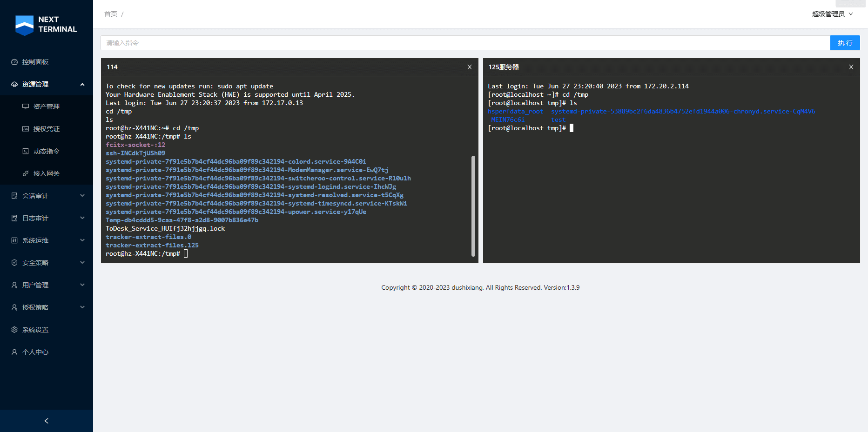Open the 超级管理员 account dropdown
Image resolution: width=868 pixels, height=432 pixels.
(x=832, y=14)
